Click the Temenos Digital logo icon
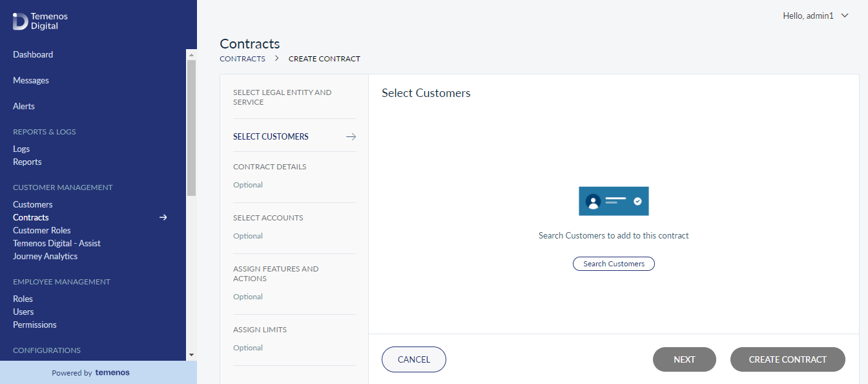The width and height of the screenshot is (868, 384). click(20, 21)
